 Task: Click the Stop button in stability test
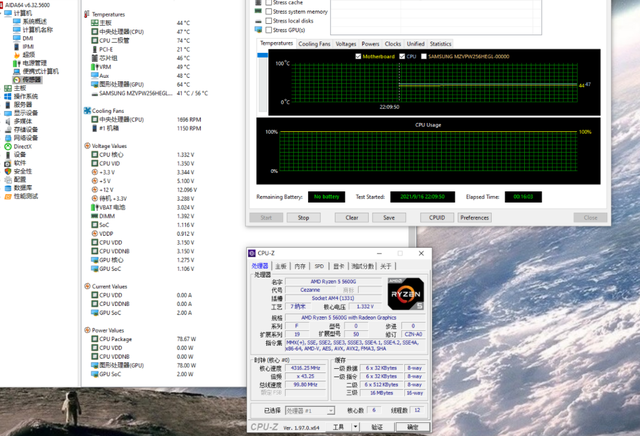pyautogui.click(x=303, y=218)
